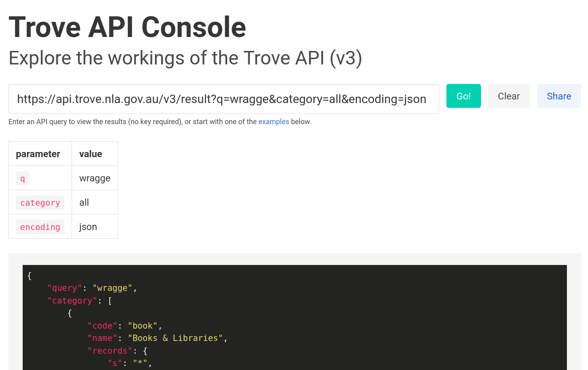Screen dimensions: 588x370
Task: Select the 'parameter' column header
Action: click(40, 154)
